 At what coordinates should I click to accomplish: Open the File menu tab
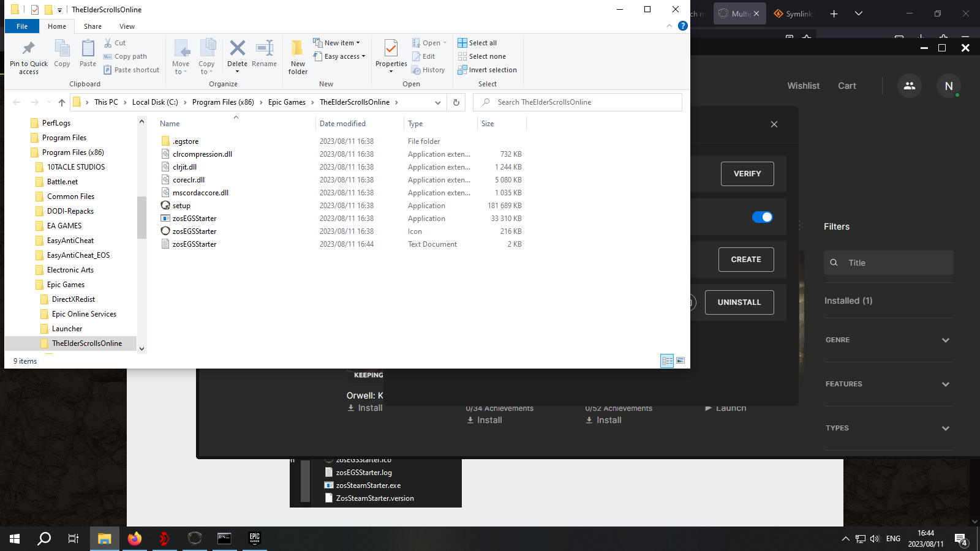(22, 26)
